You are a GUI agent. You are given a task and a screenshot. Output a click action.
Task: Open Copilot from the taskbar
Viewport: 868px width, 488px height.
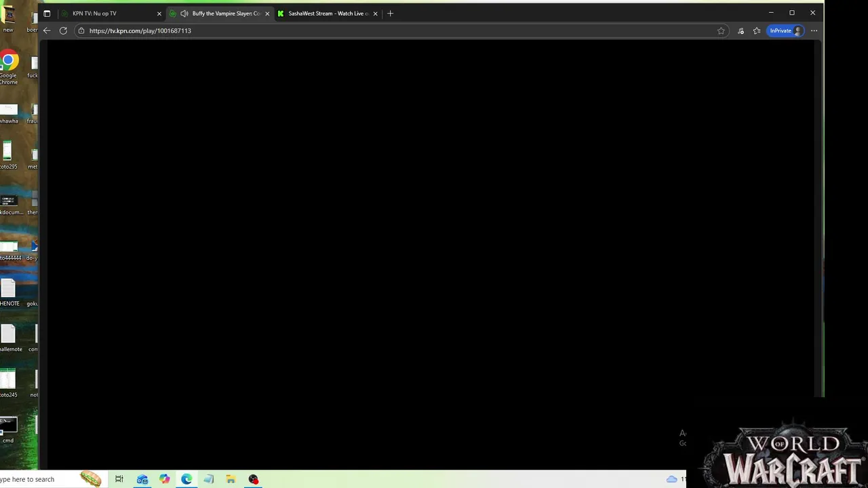tap(165, 479)
